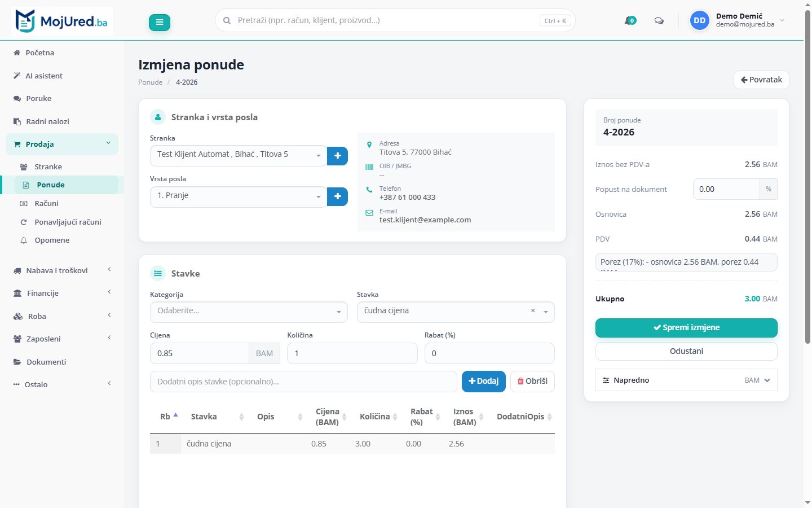Click the MojUred.ba logo
The width and height of the screenshot is (812, 508).
(62, 21)
